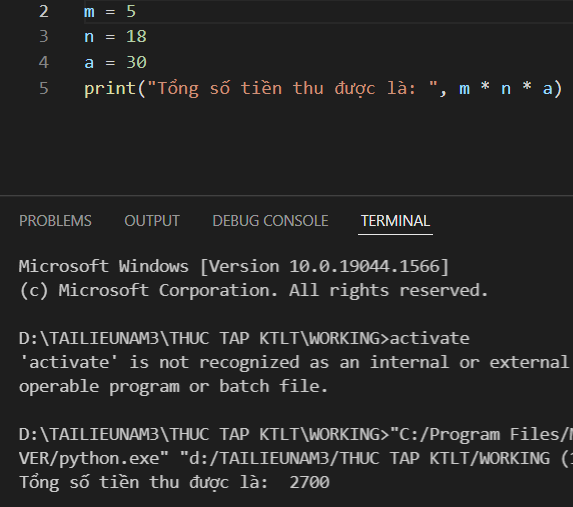Click the 'activate' is not recognized error line

293,363
